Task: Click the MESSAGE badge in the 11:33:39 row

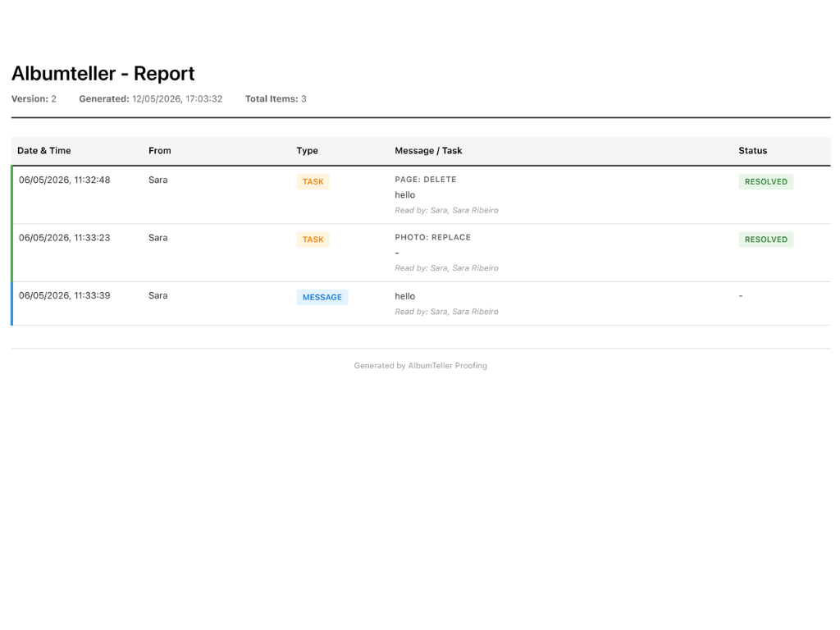Action: [x=322, y=297]
